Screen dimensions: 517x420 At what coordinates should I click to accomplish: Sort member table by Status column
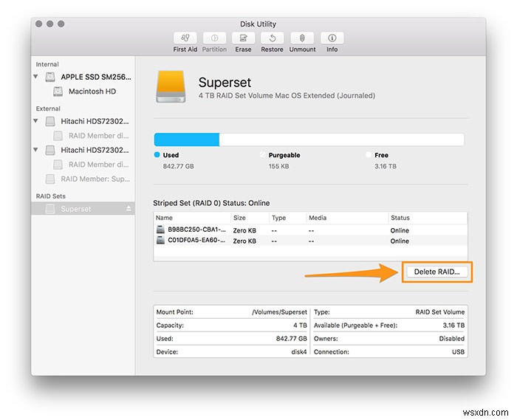(428, 218)
